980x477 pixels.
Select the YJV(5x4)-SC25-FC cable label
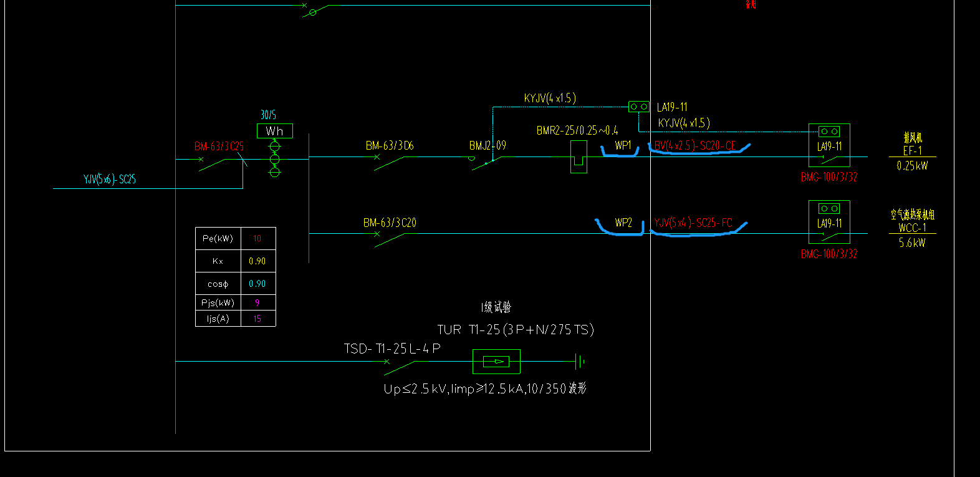693,223
